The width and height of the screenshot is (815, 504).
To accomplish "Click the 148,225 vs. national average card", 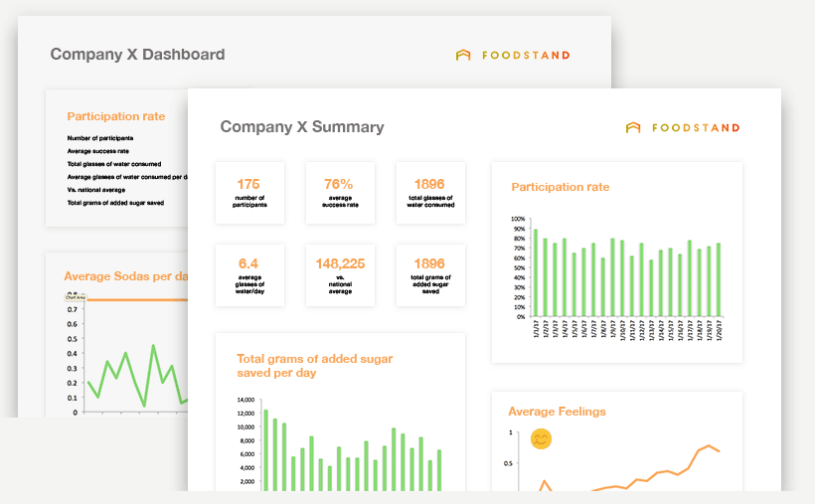I will [339, 275].
